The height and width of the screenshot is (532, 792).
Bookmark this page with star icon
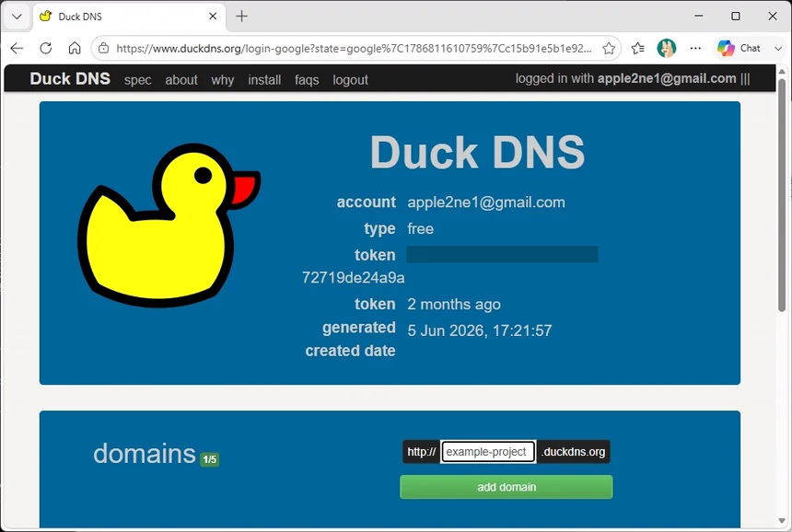(609, 49)
